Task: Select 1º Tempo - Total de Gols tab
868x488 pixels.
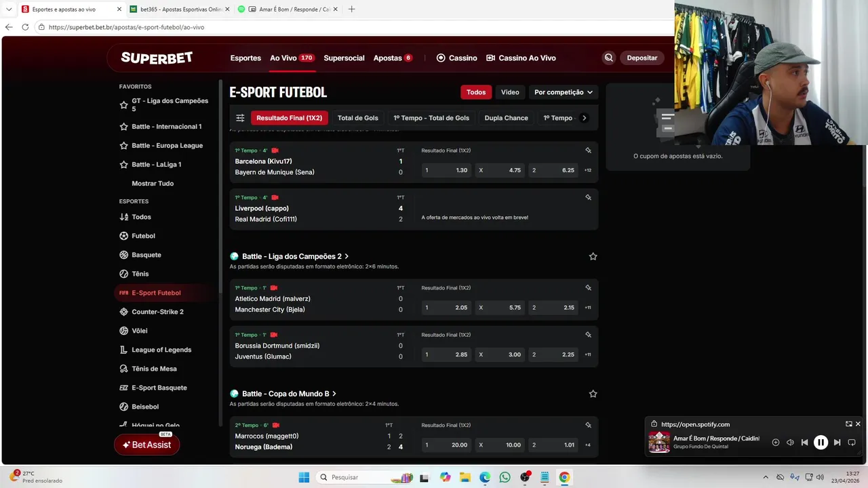Action: (x=431, y=118)
